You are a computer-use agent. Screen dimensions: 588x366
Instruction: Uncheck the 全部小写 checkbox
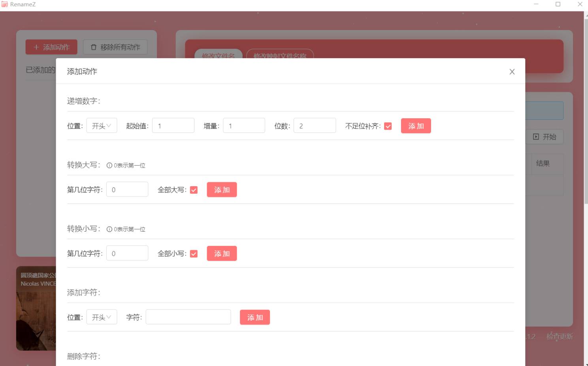194,254
